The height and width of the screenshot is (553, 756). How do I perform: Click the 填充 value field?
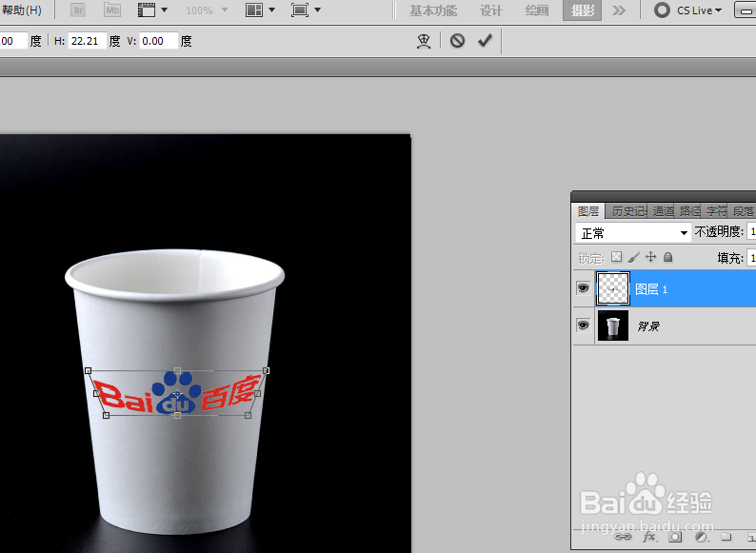pos(751,258)
